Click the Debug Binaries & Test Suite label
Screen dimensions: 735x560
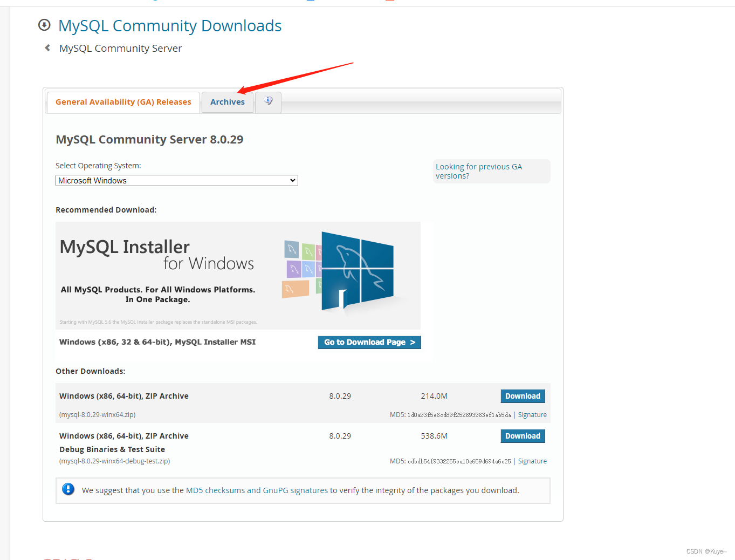(112, 449)
